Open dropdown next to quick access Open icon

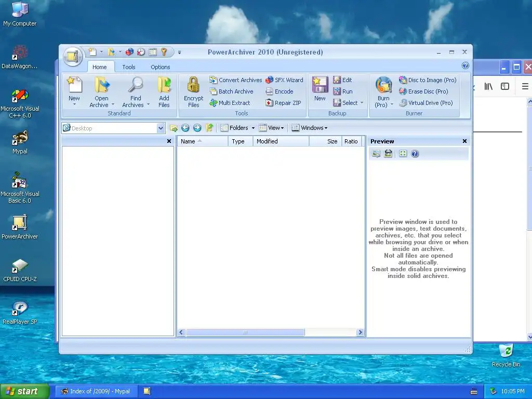(120, 52)
